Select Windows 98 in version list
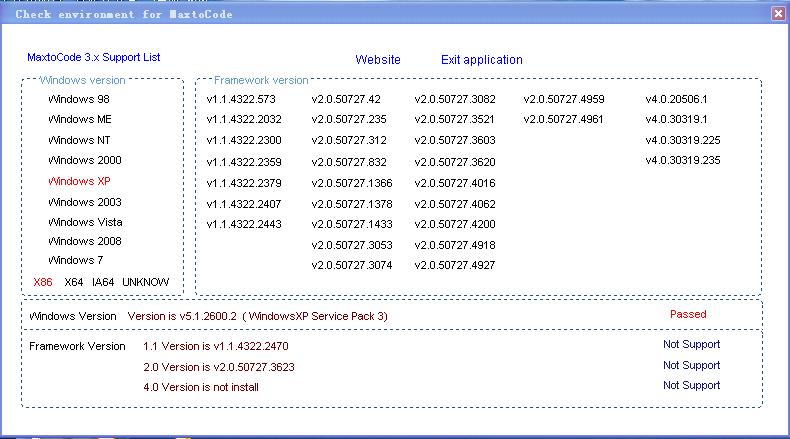 [79, 99]
